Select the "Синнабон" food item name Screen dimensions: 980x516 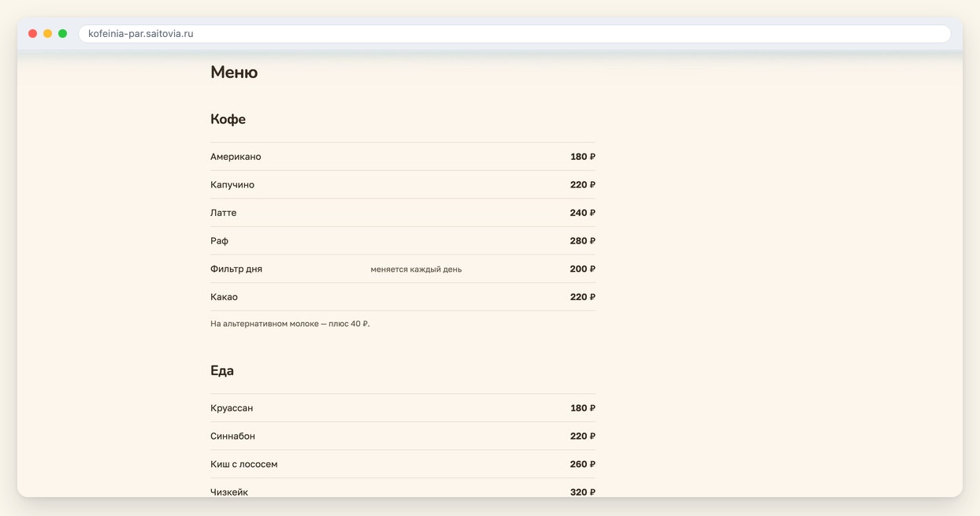(x=232, y=436)
